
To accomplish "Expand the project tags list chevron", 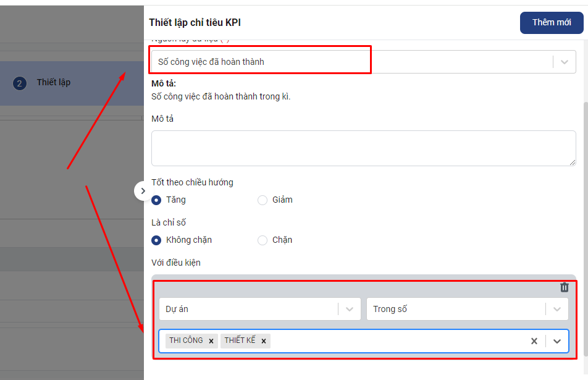I will (557, 341).
